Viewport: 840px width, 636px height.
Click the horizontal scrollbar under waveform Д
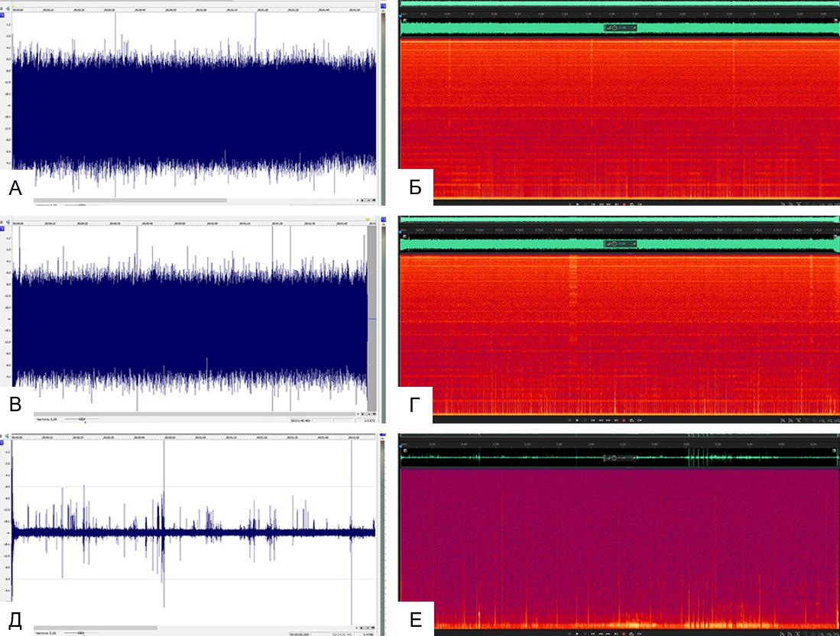(x=96, y=628)
